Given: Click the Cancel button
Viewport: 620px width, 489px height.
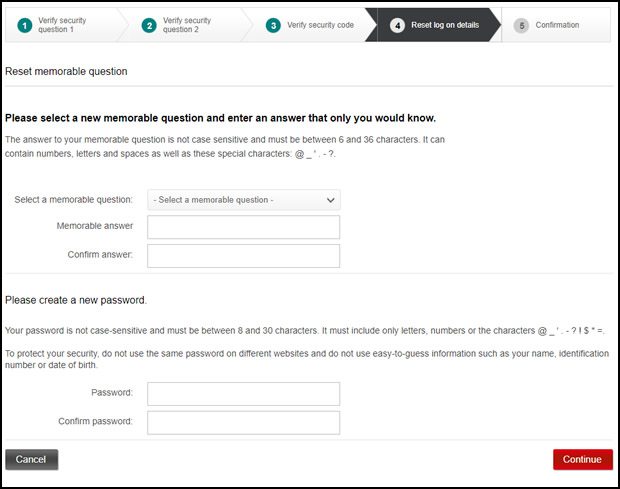Looking at the screenshot, I should click(32, 459).
